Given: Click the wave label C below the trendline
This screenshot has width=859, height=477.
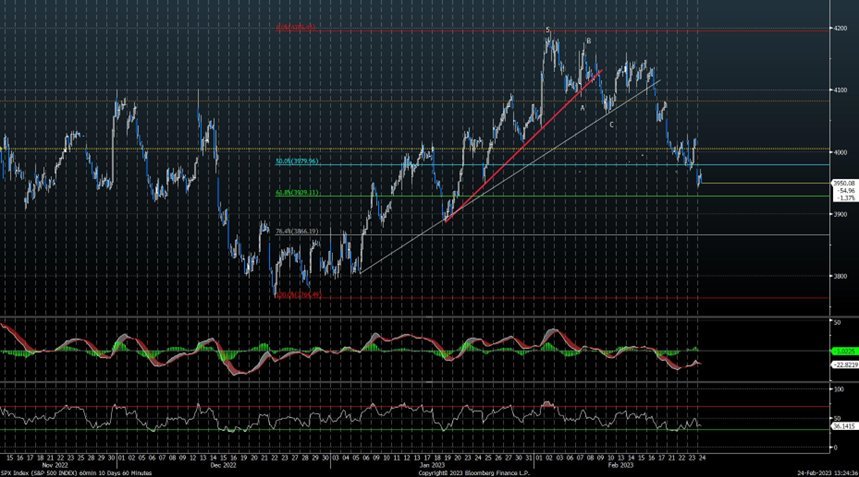Looking at the screenshot, I should click(x=611, y=125).
